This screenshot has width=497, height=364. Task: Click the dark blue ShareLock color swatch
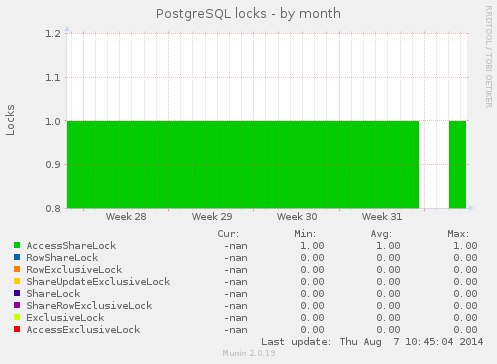pos(17,293)
